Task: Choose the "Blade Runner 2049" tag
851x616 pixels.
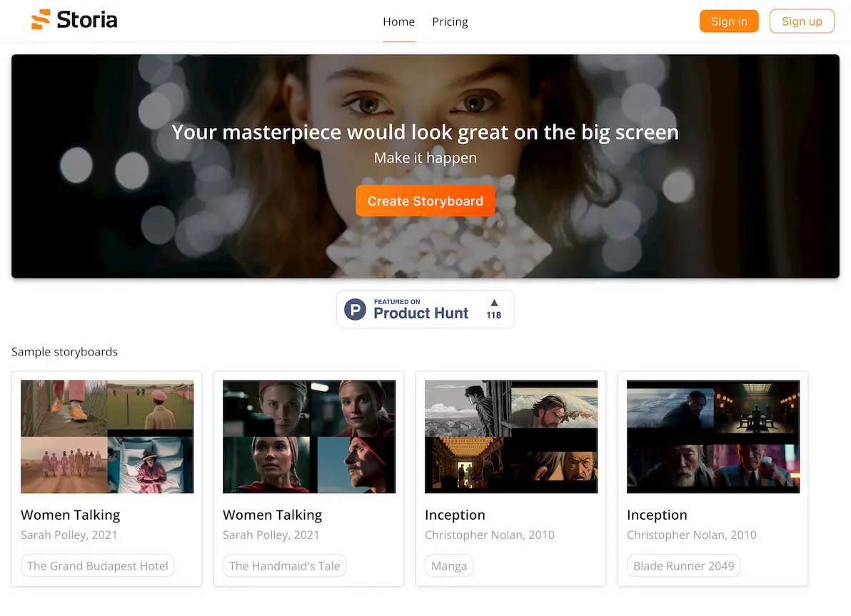Action: 683,566
